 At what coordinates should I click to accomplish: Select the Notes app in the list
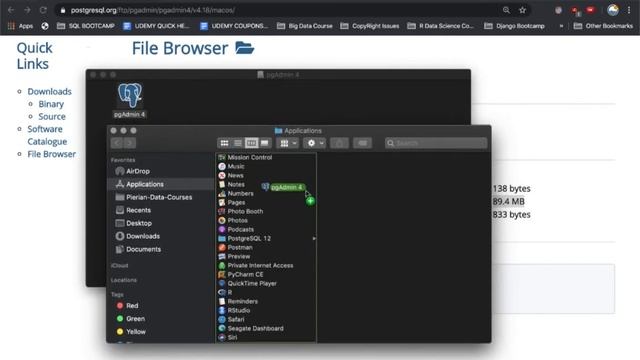[237, 184]
